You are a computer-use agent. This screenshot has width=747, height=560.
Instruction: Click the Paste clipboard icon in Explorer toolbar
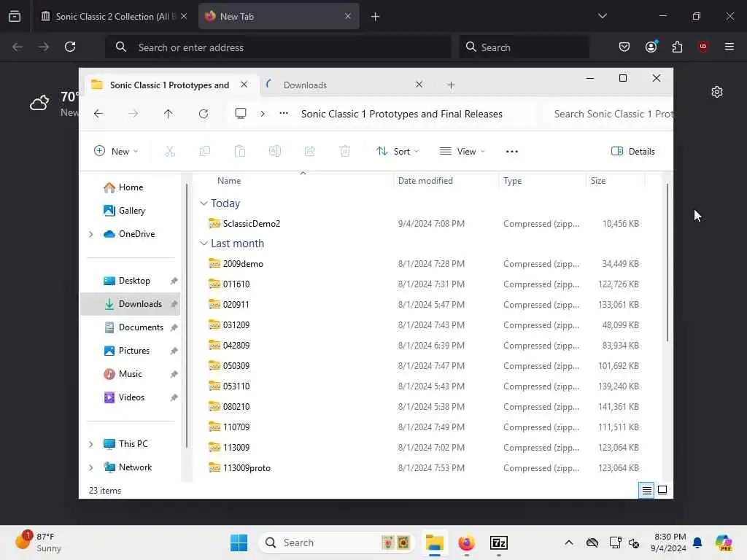[239, 152]
